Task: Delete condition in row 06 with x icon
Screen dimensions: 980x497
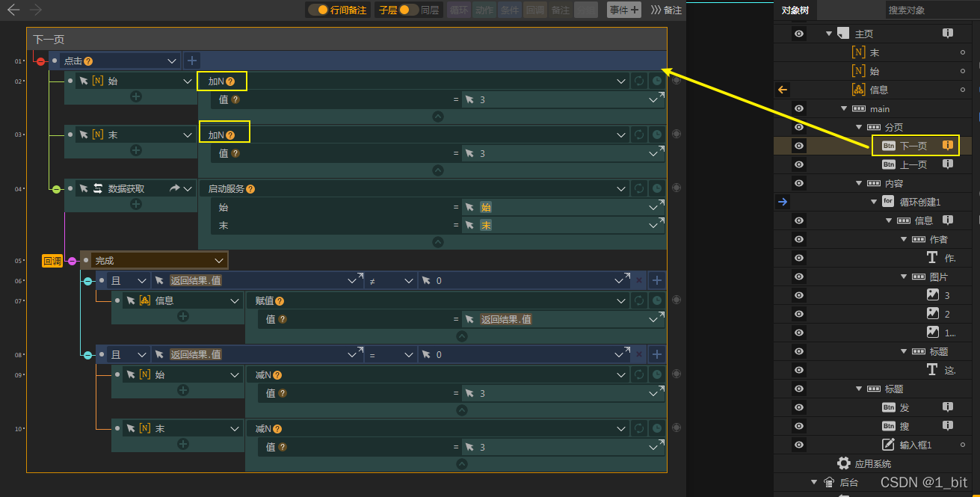Action: point(639,281)
